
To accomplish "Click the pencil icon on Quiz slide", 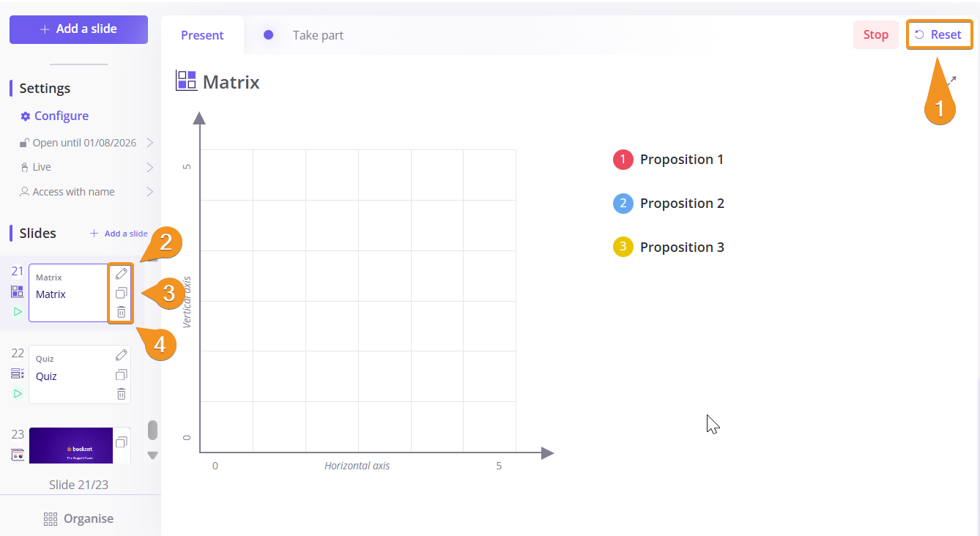I will 122,355.
